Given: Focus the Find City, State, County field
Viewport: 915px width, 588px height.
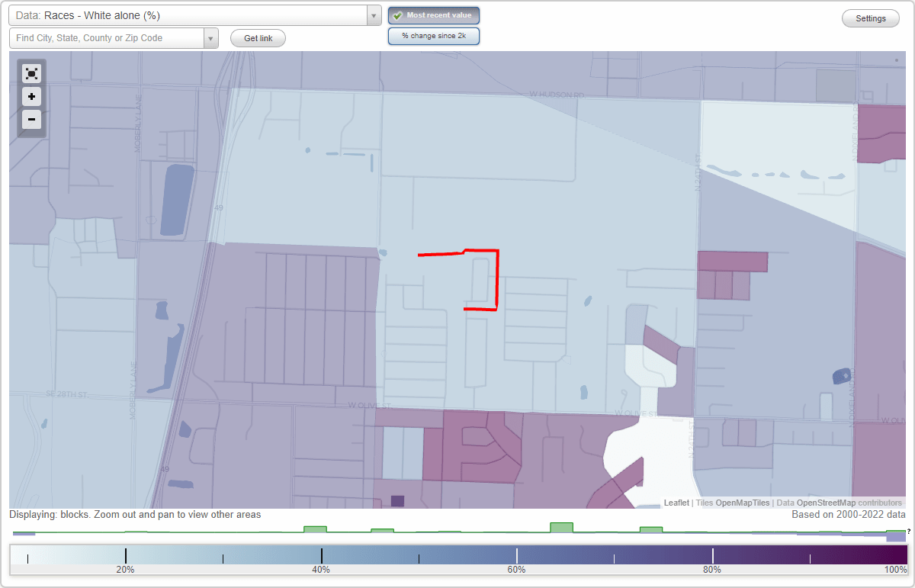Looking at the screenshot, I should tap(107, 38).
